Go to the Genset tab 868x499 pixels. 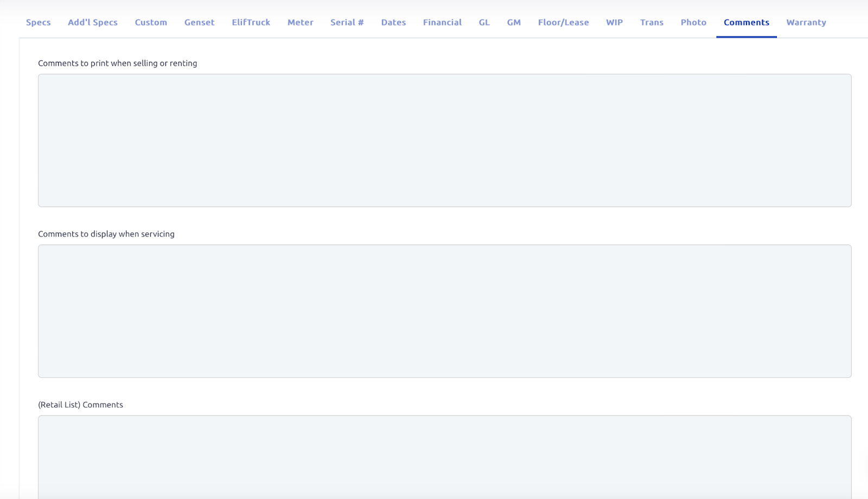[x=199, y=22]
